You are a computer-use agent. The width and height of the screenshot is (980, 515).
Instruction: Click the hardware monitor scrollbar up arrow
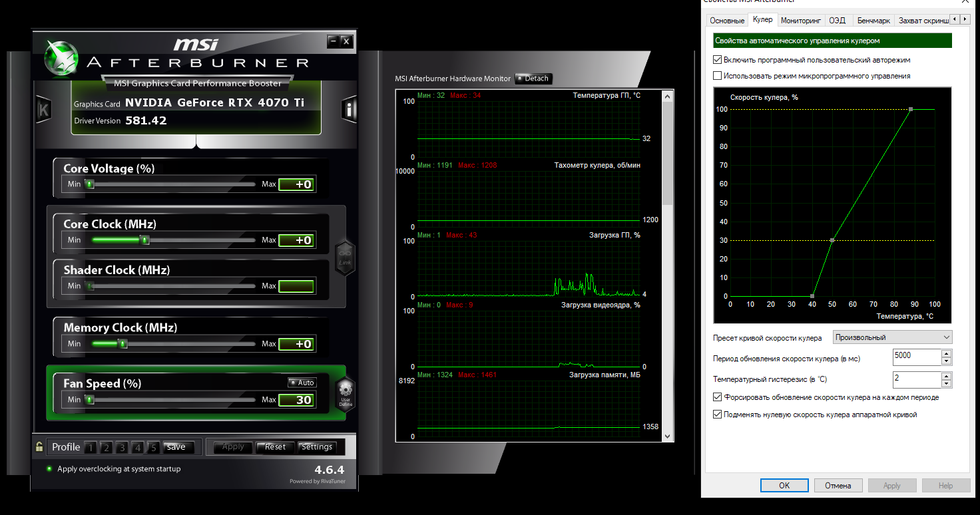pos(668,97)
